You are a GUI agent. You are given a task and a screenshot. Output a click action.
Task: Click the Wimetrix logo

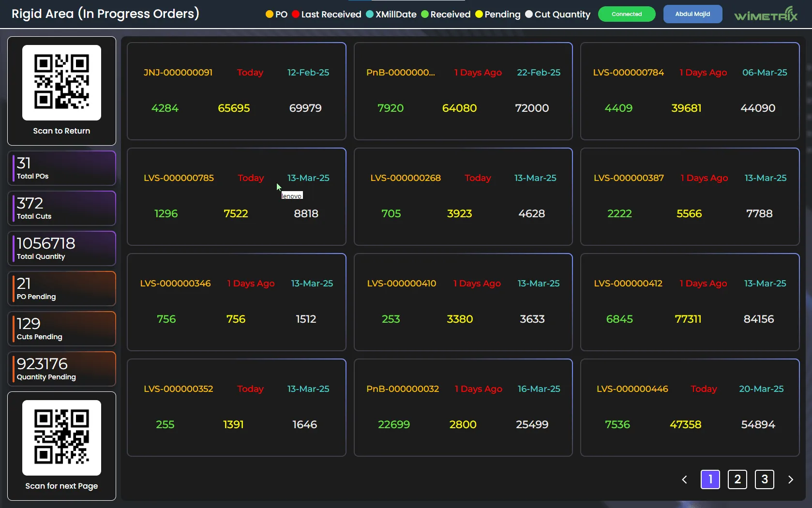coord(766,15)
